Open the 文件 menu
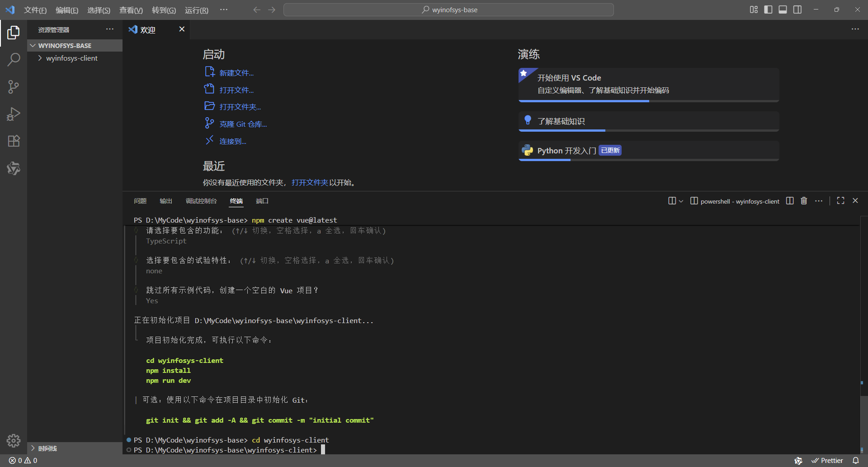The image size is (868, 467). 35,10
